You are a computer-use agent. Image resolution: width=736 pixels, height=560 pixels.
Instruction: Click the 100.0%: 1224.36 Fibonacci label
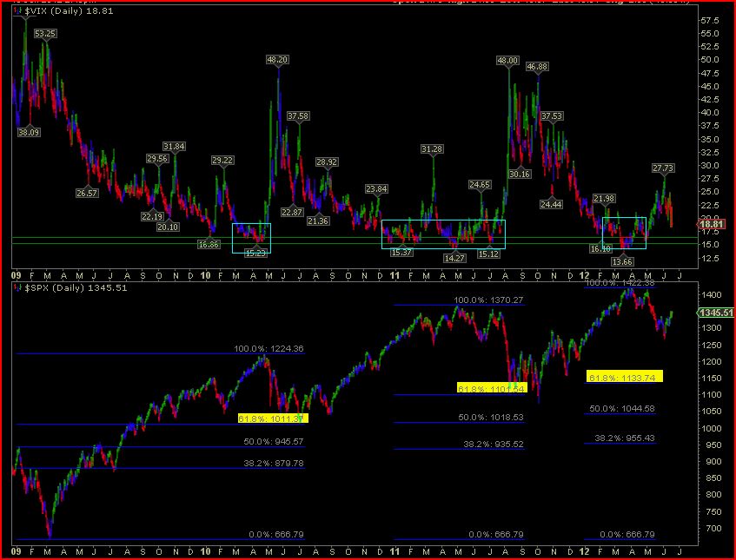tap(269, 349)
